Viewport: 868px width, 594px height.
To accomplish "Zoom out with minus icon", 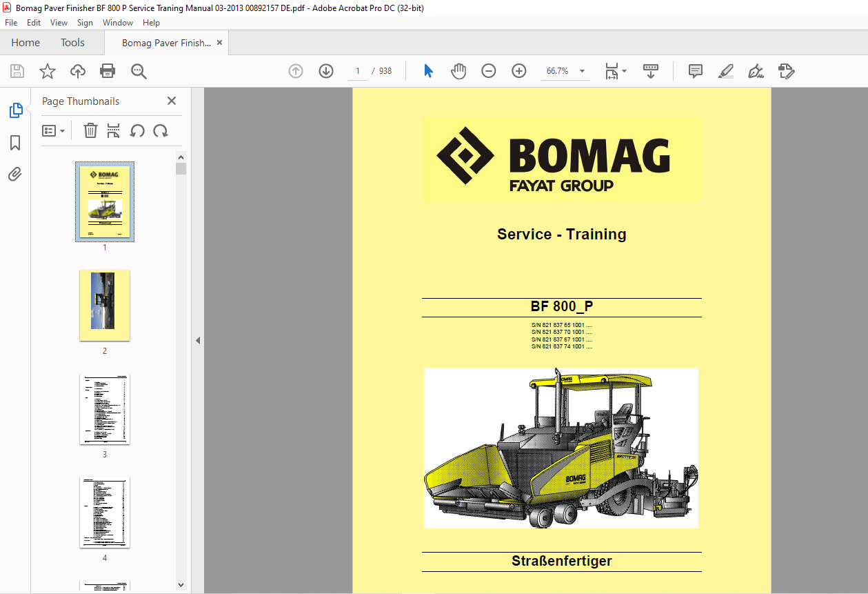I will 489,71.
